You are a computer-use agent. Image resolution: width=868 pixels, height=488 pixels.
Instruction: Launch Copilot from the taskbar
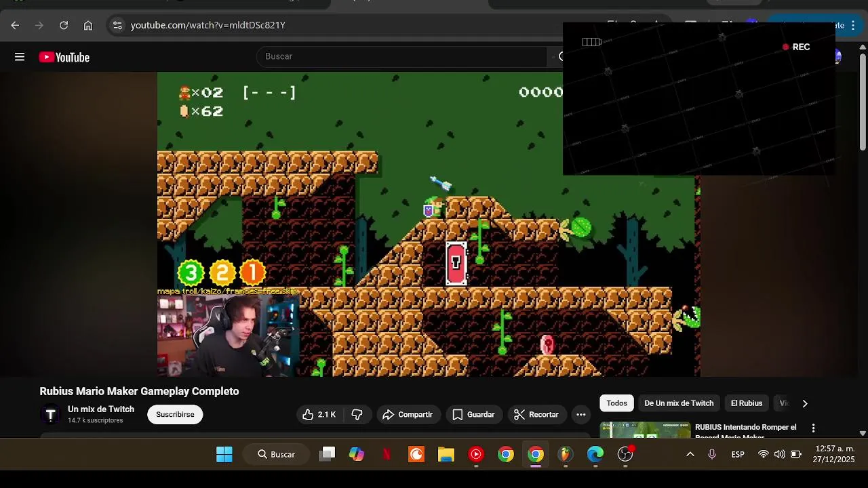(357, 454)
